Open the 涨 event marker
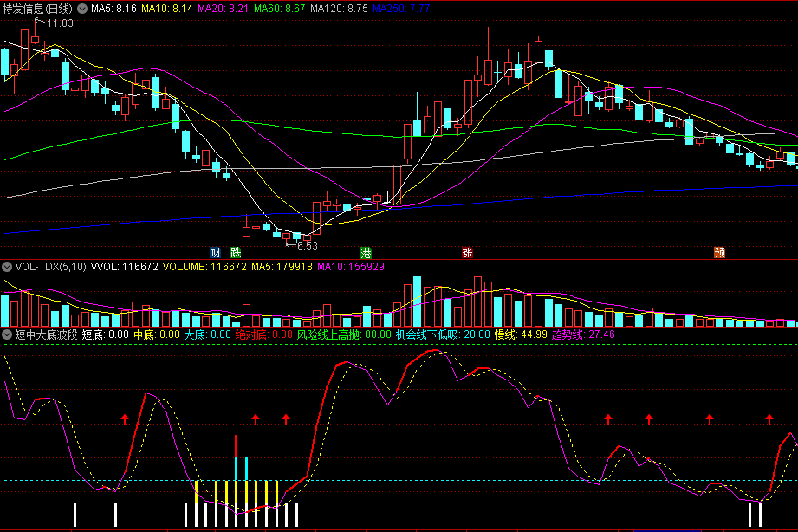The height and width of the screenshot is (532, 798). click(x=467, y=252)
